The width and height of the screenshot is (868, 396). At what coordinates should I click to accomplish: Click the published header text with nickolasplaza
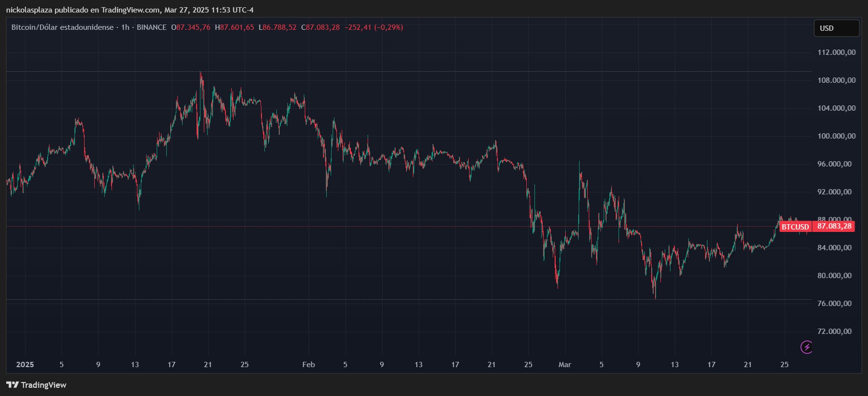tap(130, 10)
